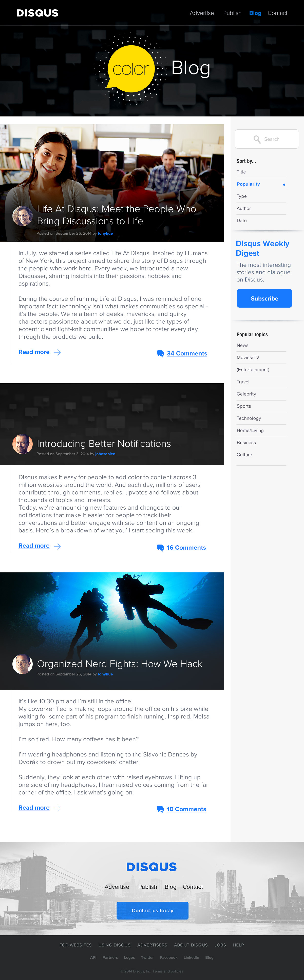Click the arrow beside Read more under Better Notifications
304x980 pixels.
[57, 546]
